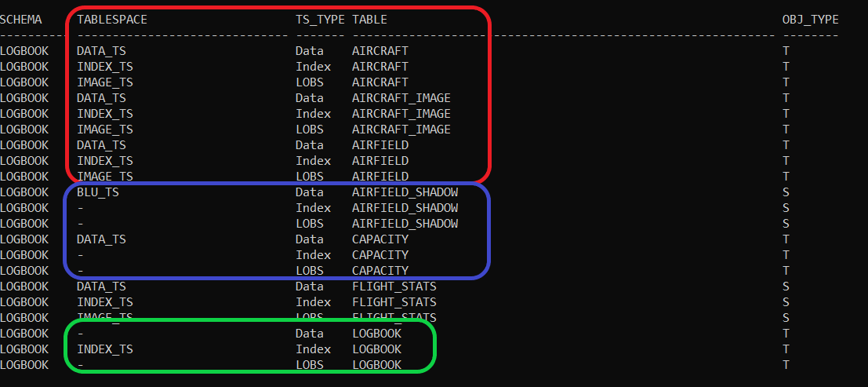868x387 pixels.
Task: Click the SCHEMA column header
Action: (20, 20)
